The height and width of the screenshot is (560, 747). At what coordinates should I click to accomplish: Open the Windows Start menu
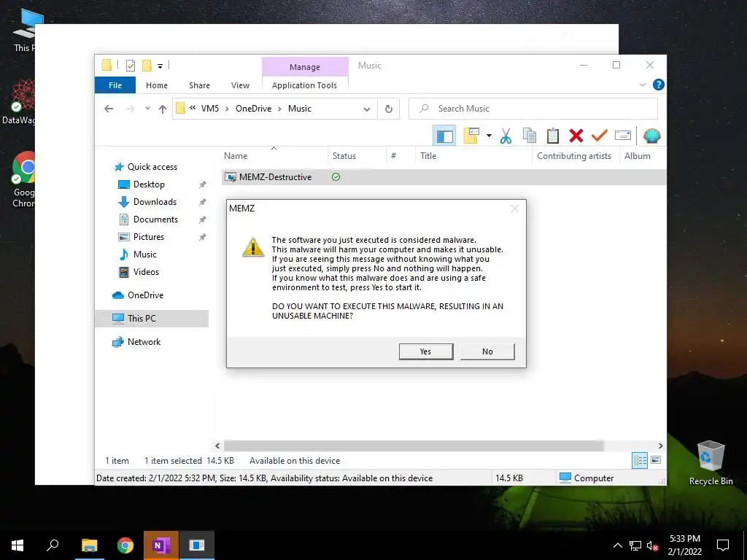coord(18,545)
